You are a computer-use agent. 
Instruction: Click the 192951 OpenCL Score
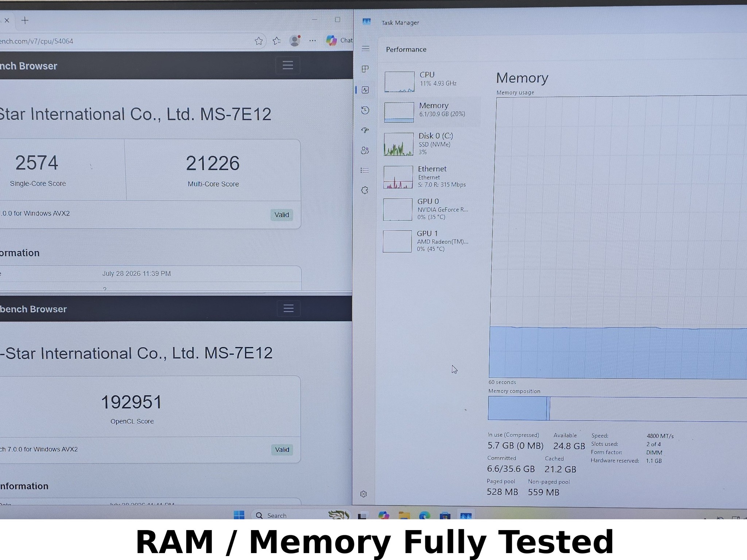[x=131, y=402]
